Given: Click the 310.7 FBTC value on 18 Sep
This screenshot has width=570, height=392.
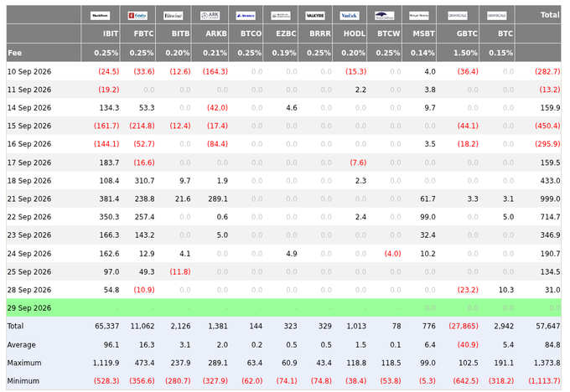Looking at the screenshot, I should coord(144,181).
